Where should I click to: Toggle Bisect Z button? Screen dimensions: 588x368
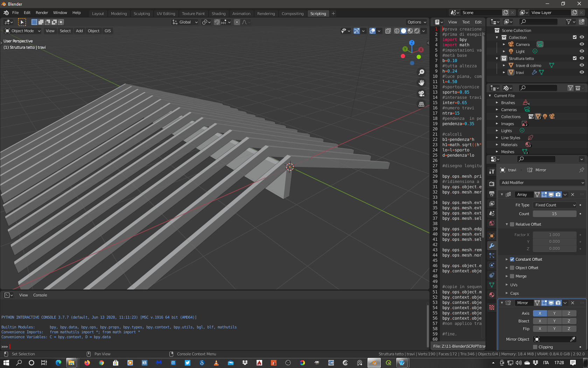click(569, 321)
